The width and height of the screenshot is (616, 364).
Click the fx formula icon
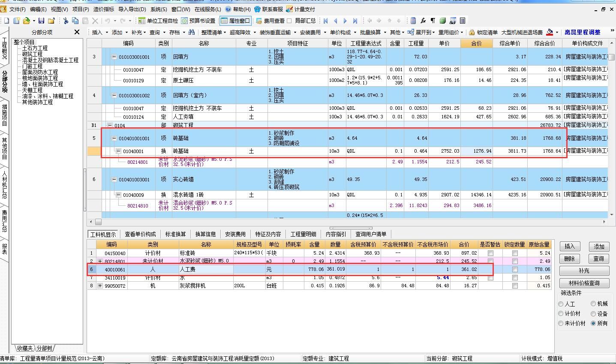pos(423,21)
